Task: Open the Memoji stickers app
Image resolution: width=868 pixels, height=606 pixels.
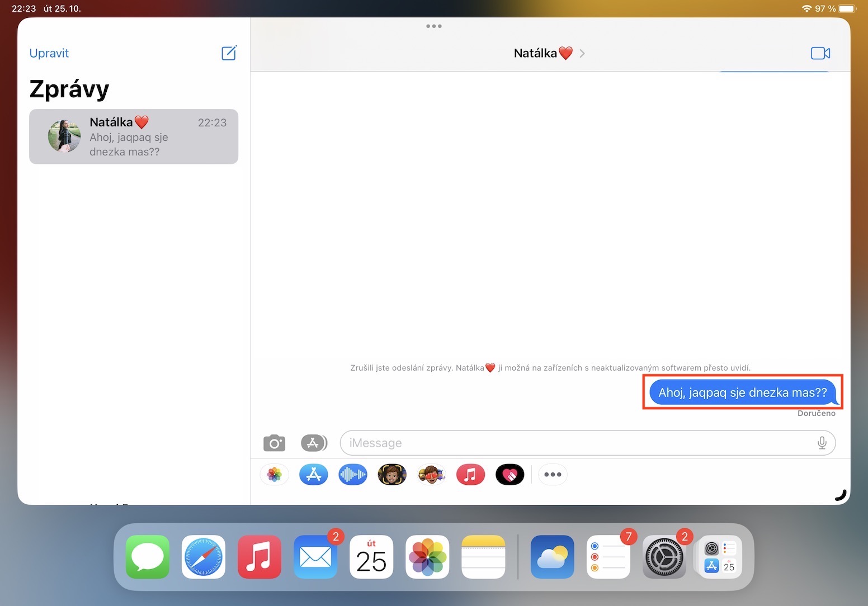Action: [x=431, y=475]
